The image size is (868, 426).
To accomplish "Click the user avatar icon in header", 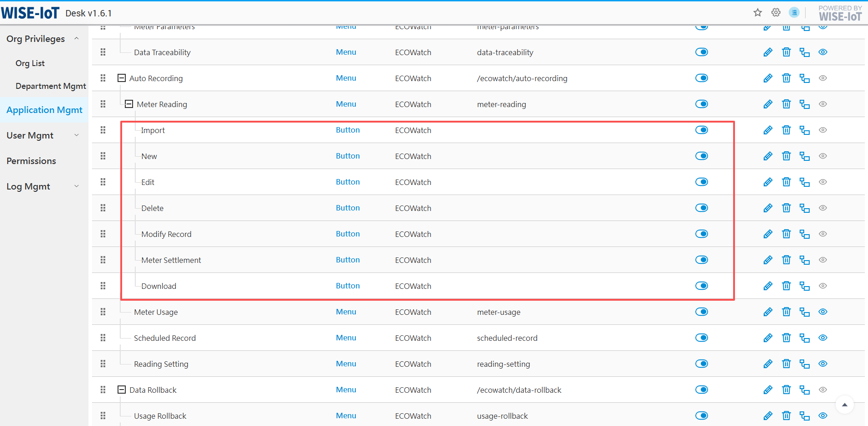I will pos(794,13).
